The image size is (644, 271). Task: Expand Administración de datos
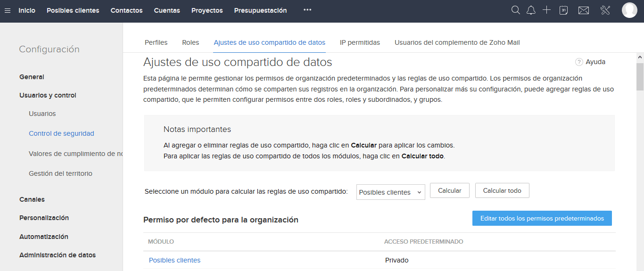tap(58, 255)
